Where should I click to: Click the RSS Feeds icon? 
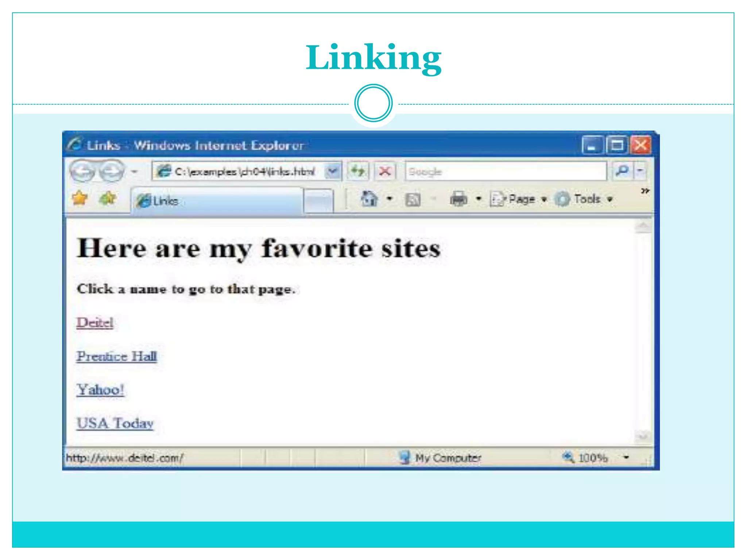pos(413,200)
